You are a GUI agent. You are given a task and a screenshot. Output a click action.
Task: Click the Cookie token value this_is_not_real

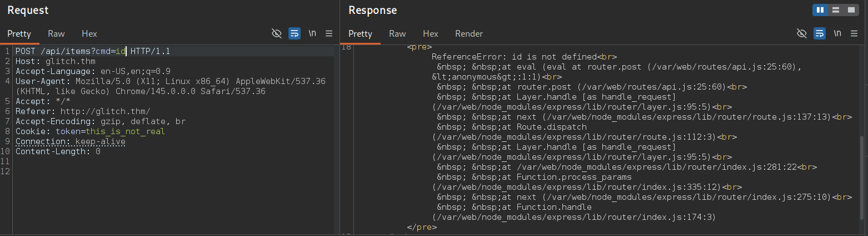pos(125,131)
